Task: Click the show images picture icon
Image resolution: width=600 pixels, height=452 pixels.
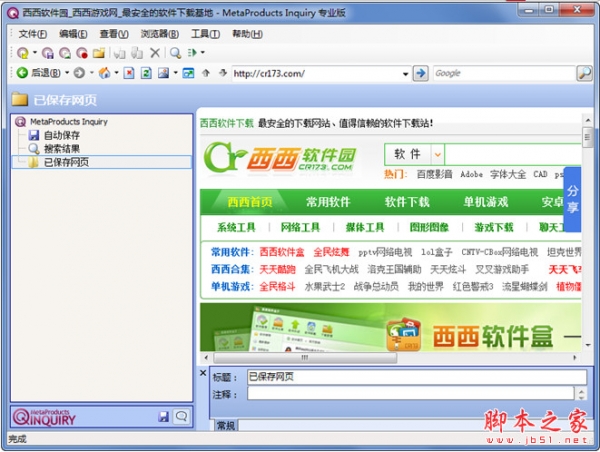Action: (163, 73)
